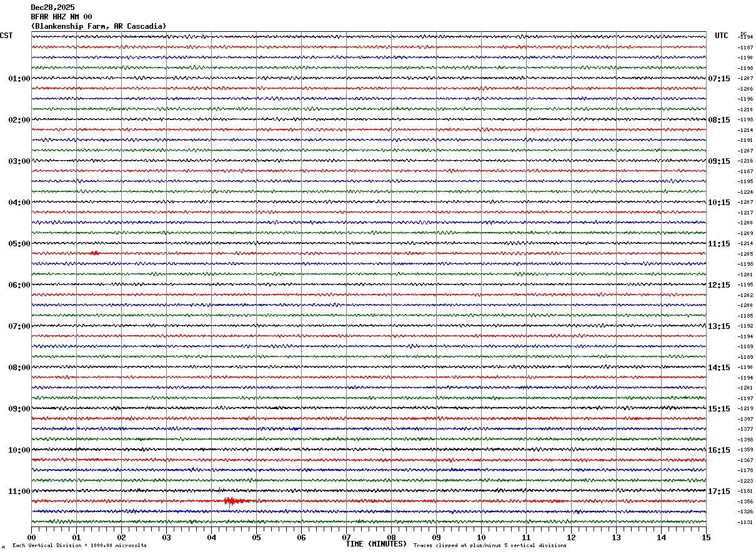The height and width of the screenshot is (554, 756).
Task: Click the 05:00 CST time label
Action: pos(19,244)
